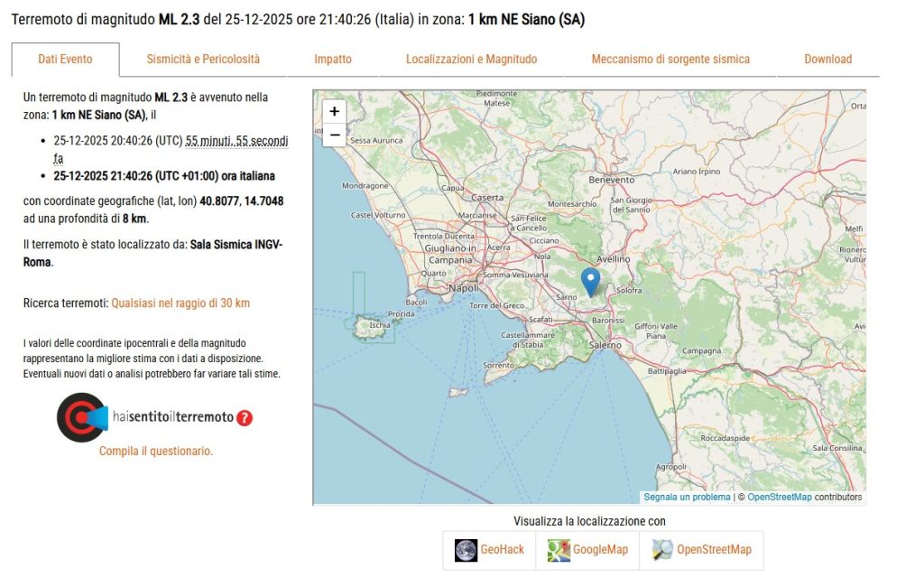
Task: Open OpenStreetMap contributors attribution link
Action: [x=779, y=498]
